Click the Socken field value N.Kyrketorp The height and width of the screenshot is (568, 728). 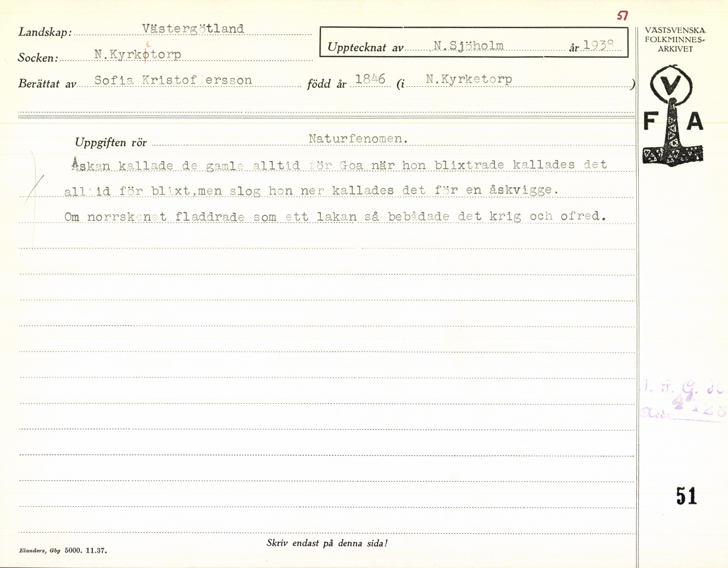(137, 54)
